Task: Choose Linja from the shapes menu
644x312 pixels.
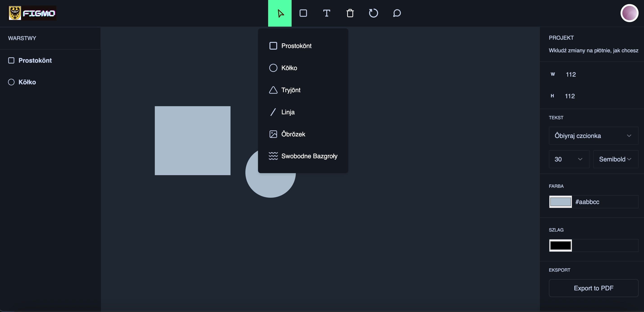Action: click(288, 112)
